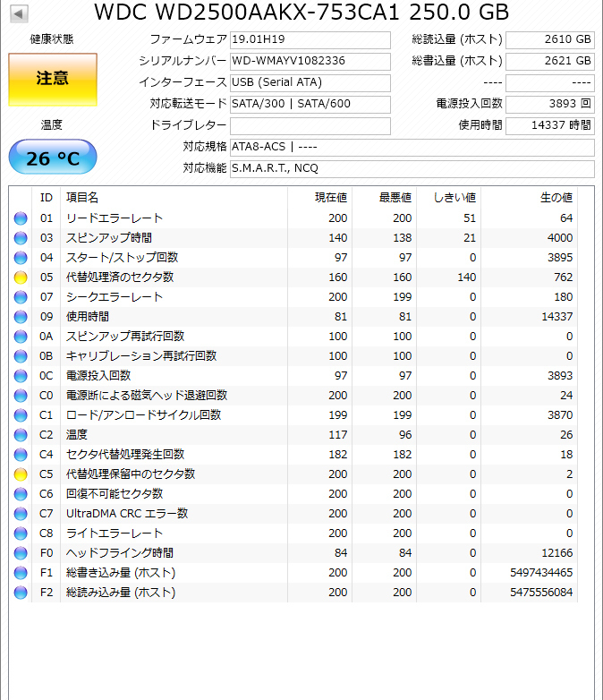The width and height of the screenshot is (603, 700).
Task: Select current value 117 in 温度 row
Action: click(x=338, y=435)
